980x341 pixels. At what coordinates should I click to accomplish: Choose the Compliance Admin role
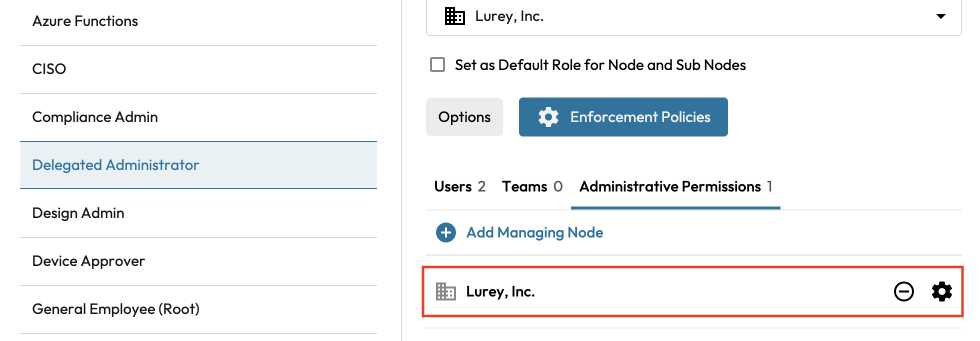[95, 117]
